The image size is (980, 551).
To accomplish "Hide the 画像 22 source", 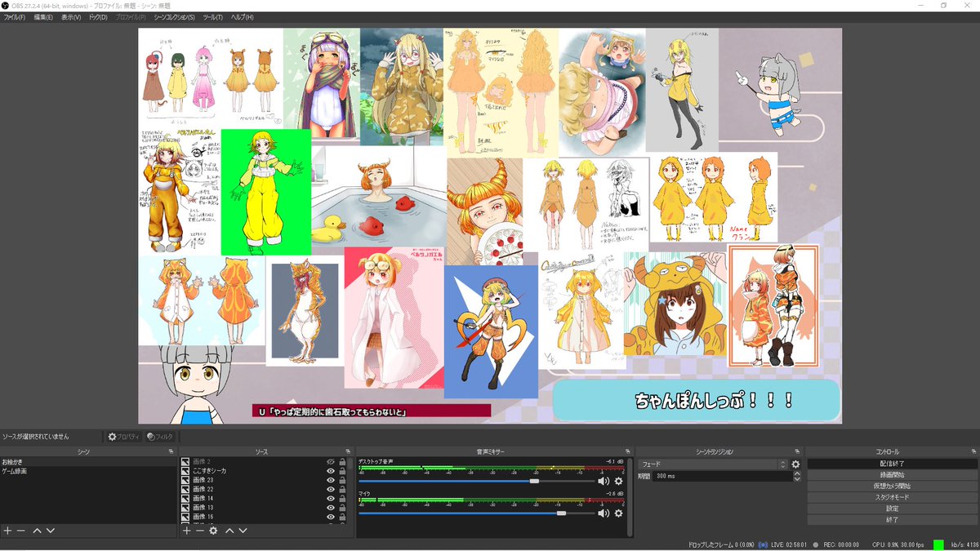I will click(331, 489).
